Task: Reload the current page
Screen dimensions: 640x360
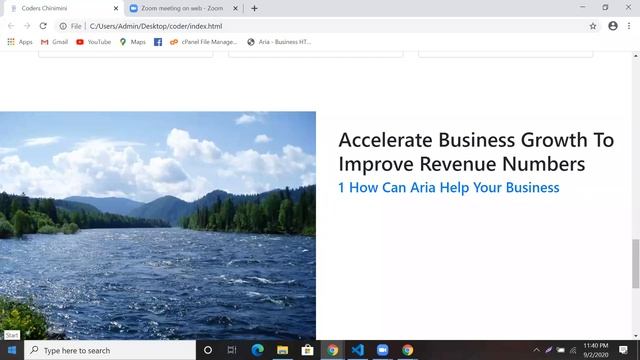Action: click(x=43, y=26)
